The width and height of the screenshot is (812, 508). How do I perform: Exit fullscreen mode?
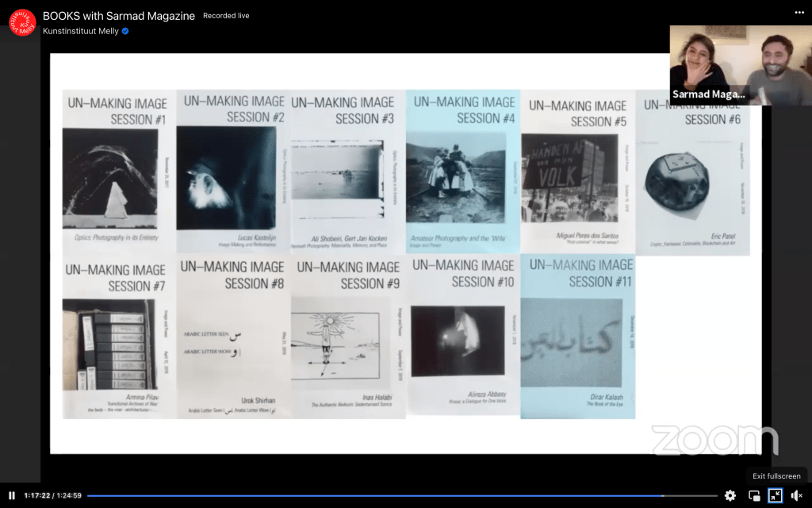[776, 495]
